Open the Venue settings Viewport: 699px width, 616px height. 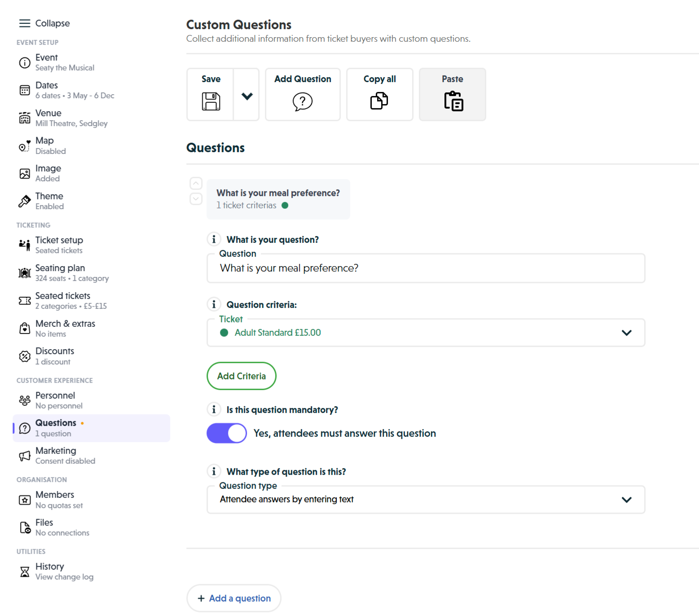[48, 117]
